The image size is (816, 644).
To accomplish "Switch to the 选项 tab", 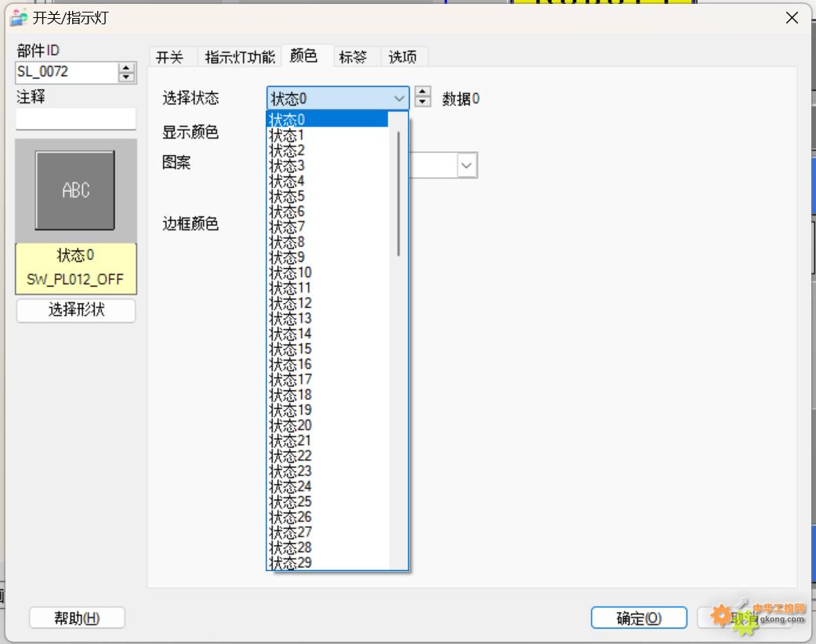I will click(403, 57).
